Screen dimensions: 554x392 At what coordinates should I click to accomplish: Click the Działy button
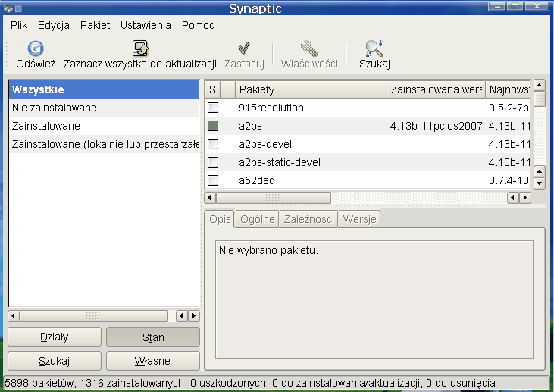[x=55, y=337]
